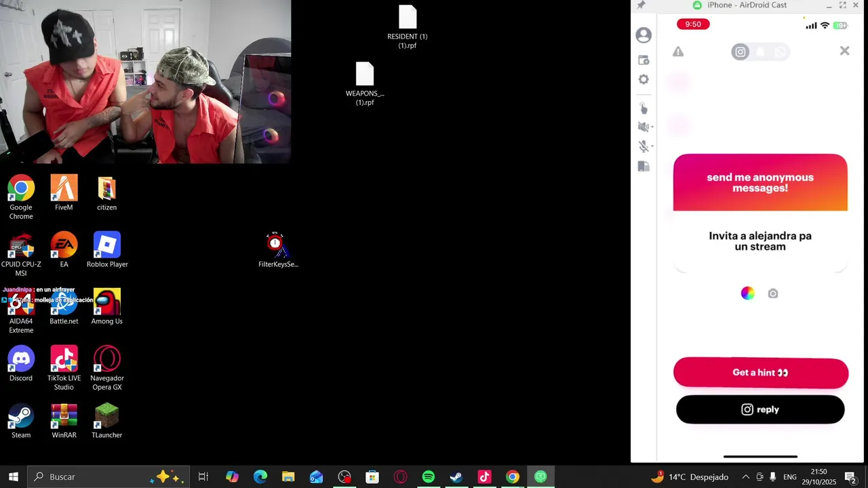868x488 pixels.
Task: Click the webcam overlay video
Action: [146, 81]
